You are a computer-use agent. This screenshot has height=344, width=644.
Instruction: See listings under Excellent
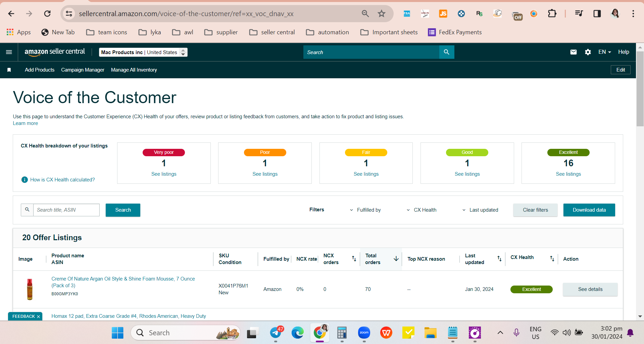pyautogui.click(x=568, y=174)
